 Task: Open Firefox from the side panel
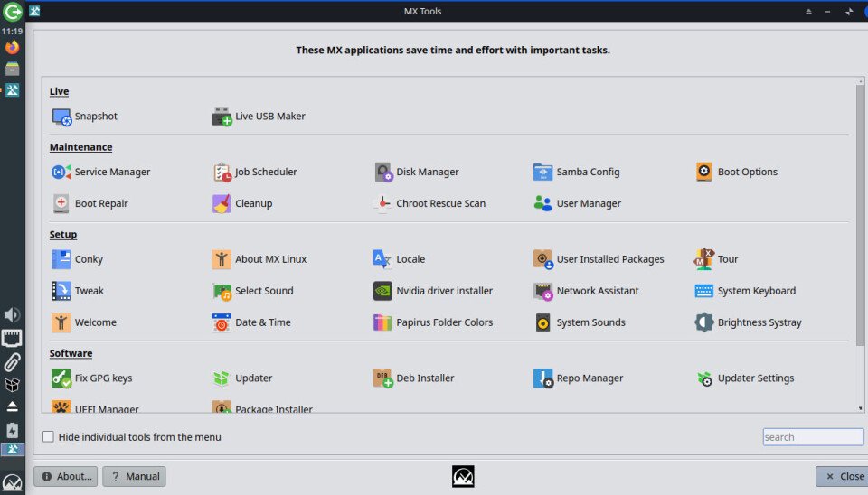[12, 48]
